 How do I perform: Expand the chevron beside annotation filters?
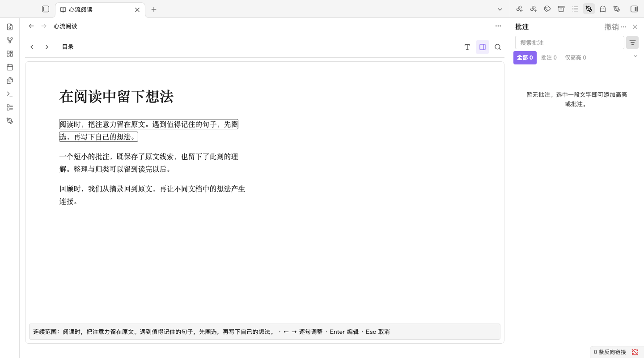[x=636, y=56]
